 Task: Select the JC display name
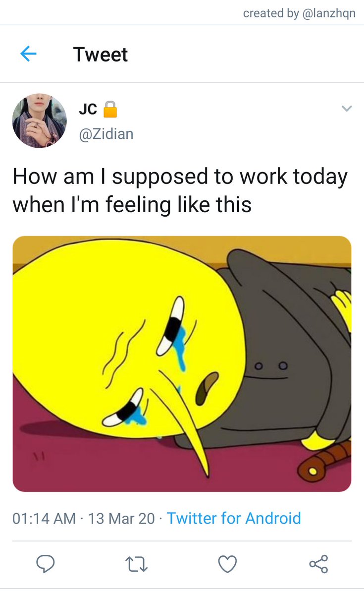pos(88,109)
